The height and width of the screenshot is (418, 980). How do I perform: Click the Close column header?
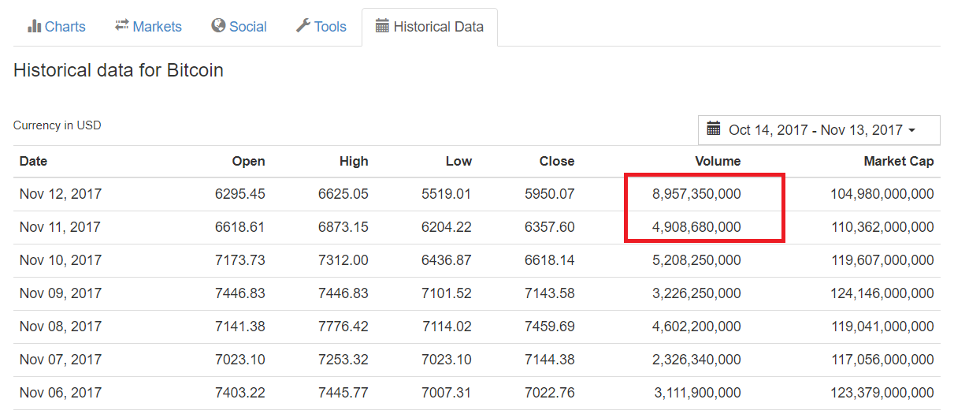pos(556,162)
